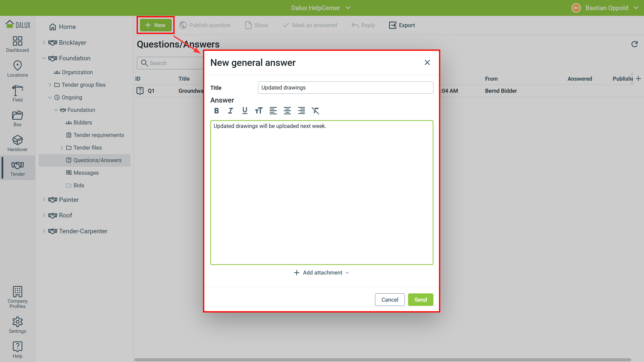The image size is (644, 362).
Task: Open the Field module
Action: (18, 94)
